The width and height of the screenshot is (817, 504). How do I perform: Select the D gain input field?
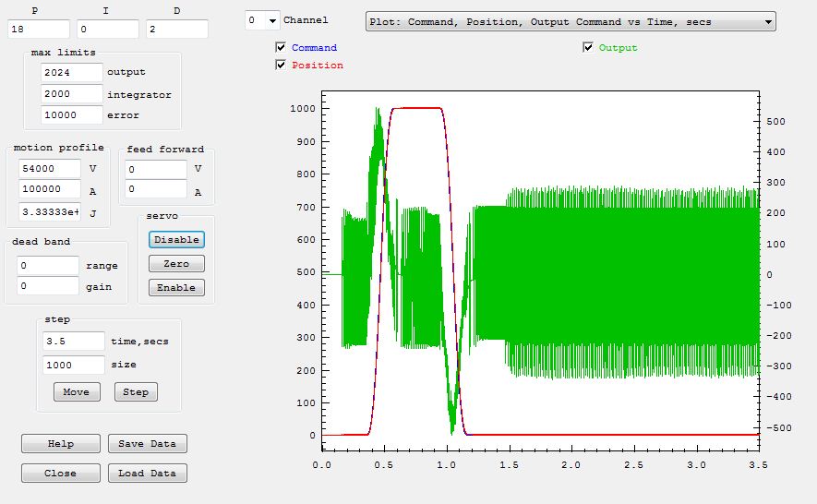(x=176, y=30)
